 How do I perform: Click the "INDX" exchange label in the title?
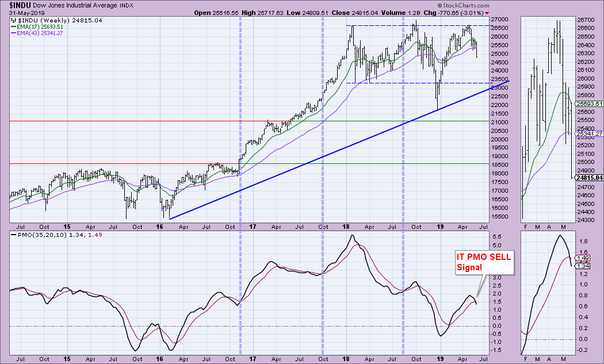click(127, 5)
